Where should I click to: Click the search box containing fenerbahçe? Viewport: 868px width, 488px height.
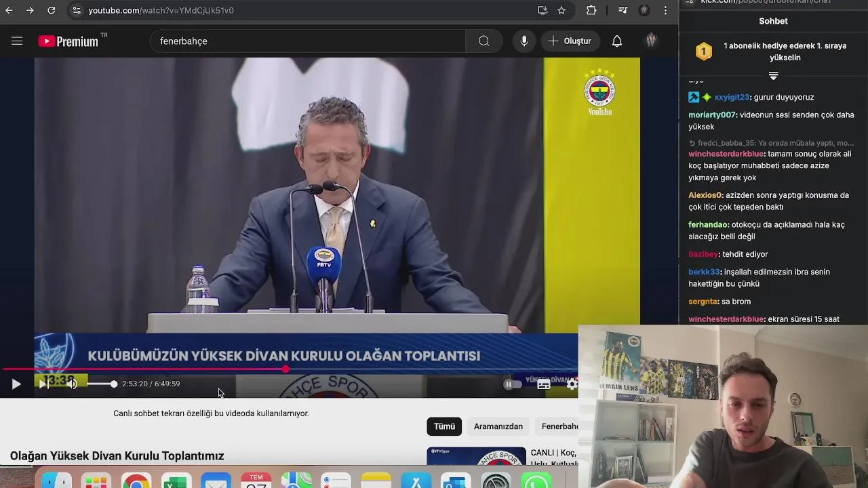click(x=308, y=41)
